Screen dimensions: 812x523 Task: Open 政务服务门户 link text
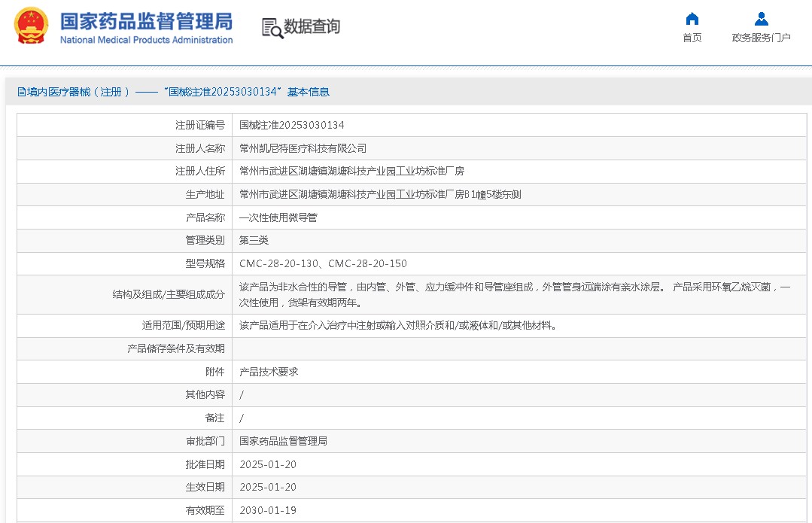(762, 38)
